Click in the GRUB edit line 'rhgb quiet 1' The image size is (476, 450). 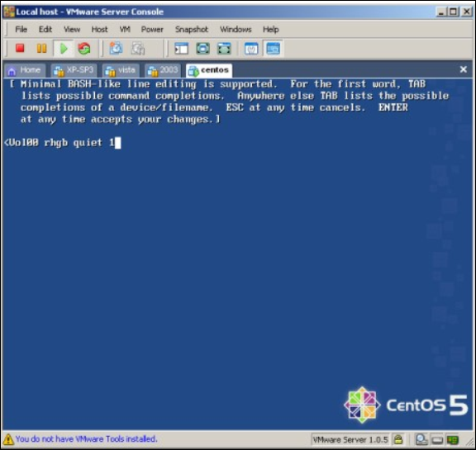79,143
